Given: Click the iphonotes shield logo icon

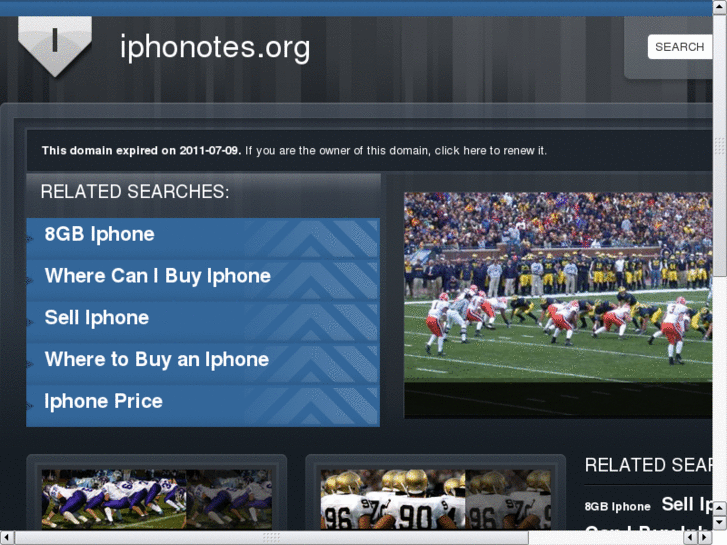Looking at the screenshot, I should click(55, 45).
